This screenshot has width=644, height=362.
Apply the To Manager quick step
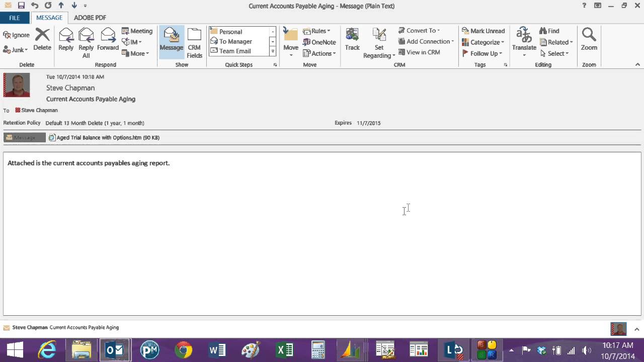pyautogui.click(x=239, y=41)
